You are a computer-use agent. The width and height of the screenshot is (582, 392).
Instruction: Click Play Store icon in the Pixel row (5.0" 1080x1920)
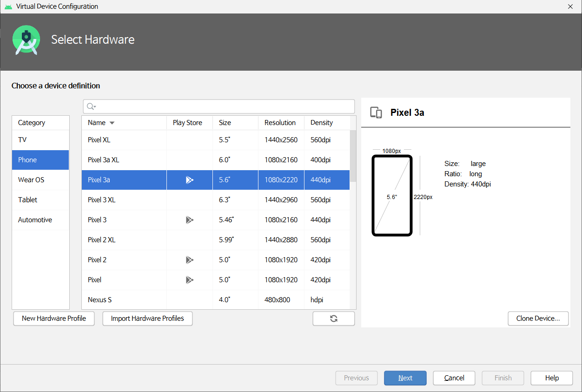189,280
